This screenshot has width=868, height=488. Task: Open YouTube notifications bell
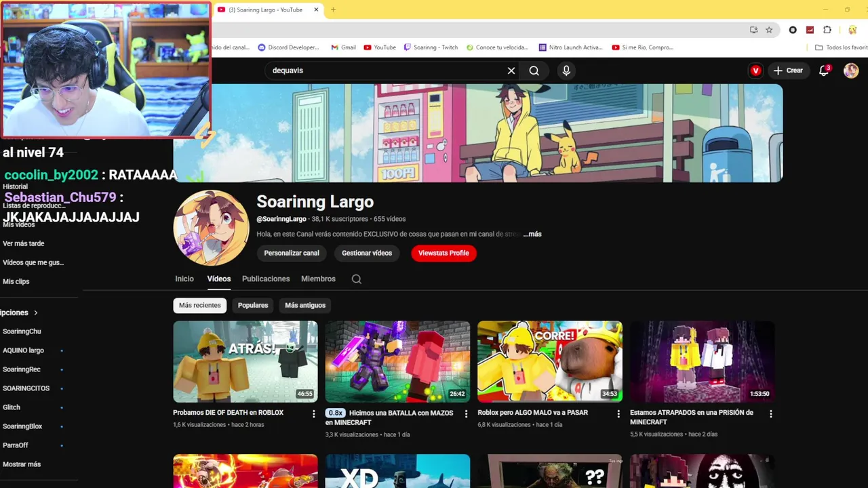point(824,70)
